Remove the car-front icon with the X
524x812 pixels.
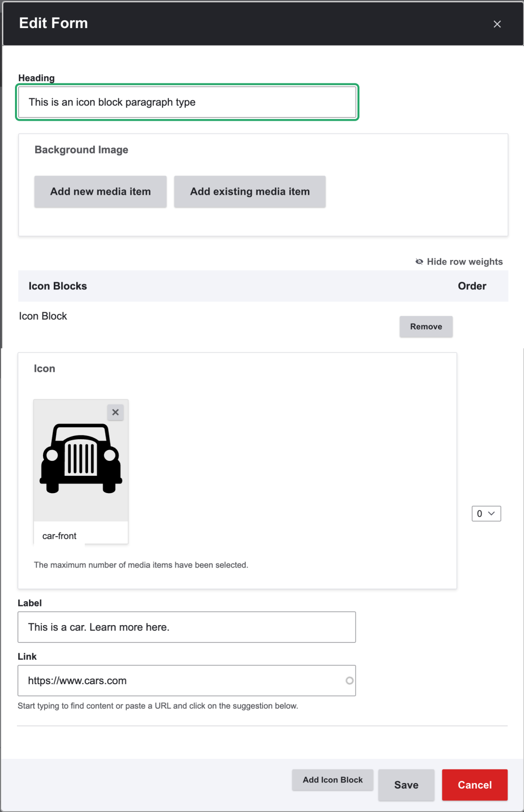point(116,413)
